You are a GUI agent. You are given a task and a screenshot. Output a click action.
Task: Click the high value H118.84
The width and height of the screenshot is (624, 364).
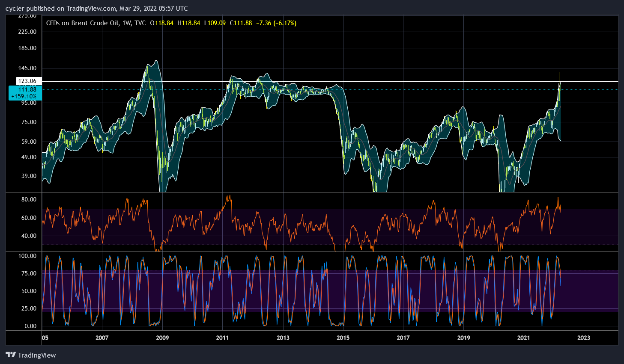pyautogui.click(x=188, y=23)
